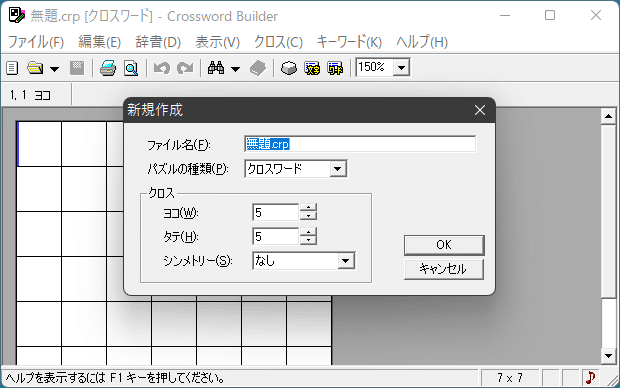Click the Crossword Builder title bar app icon

point(16,15)
